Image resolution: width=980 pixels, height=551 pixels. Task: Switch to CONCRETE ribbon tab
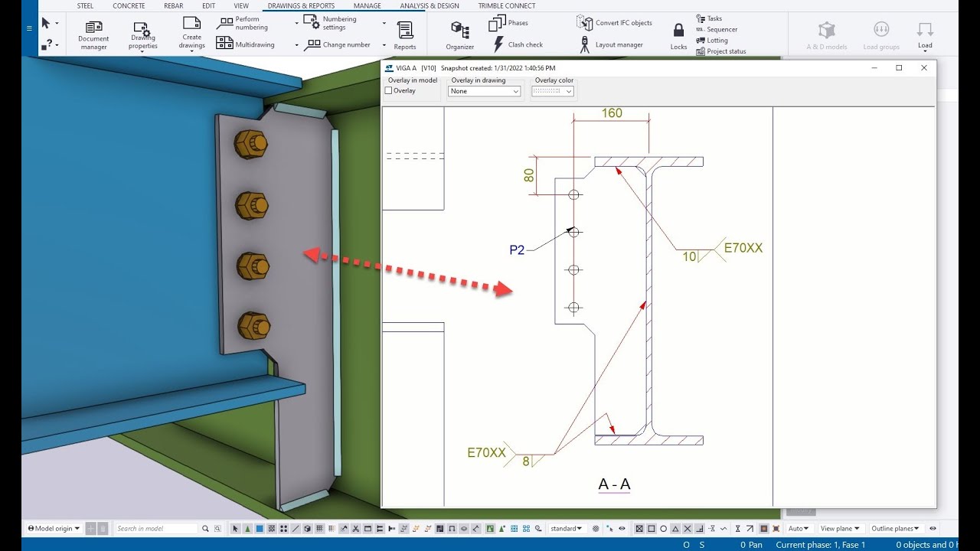point(129,5)
